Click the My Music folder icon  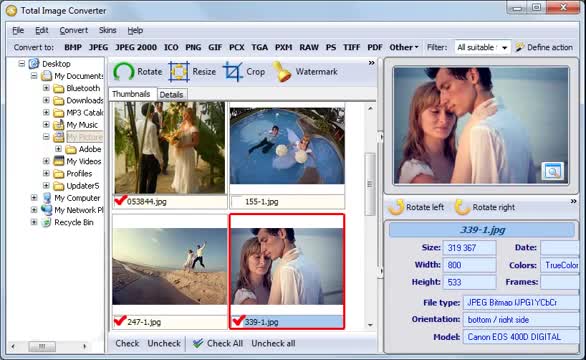pyautogui.click(x=59, y=124)
